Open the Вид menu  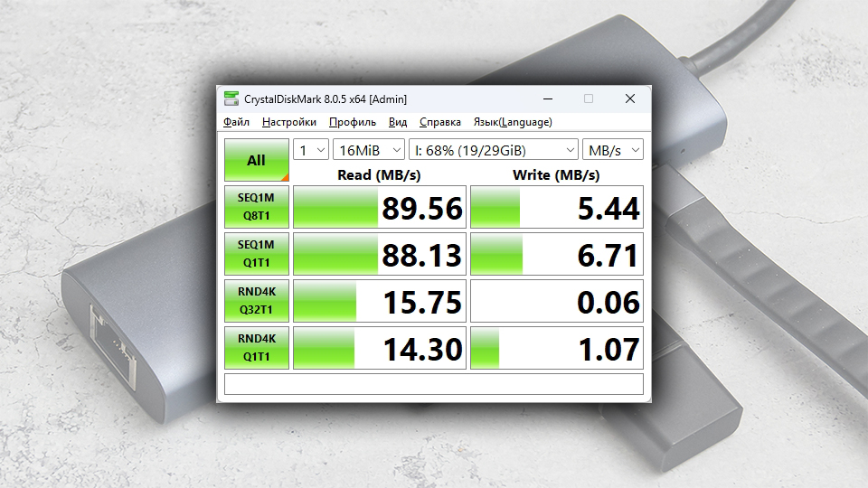click(x=398, y=122)
